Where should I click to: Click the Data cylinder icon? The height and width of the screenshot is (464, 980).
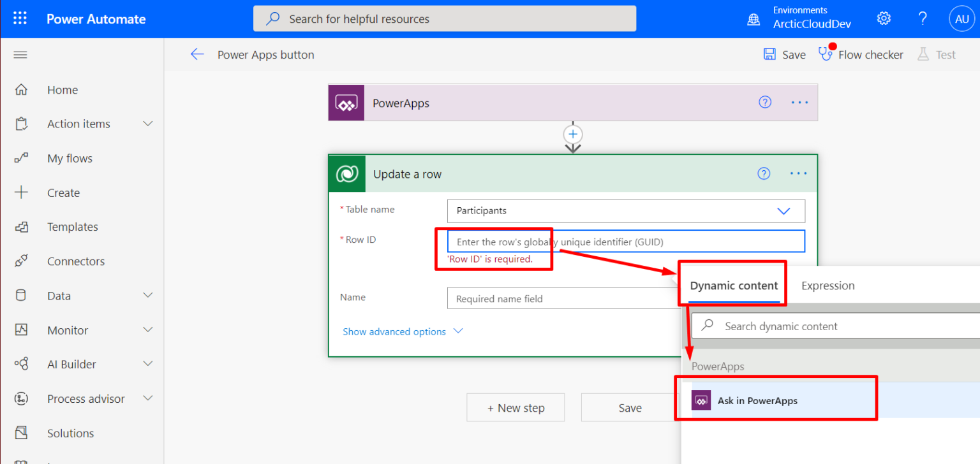pos(21,295)
